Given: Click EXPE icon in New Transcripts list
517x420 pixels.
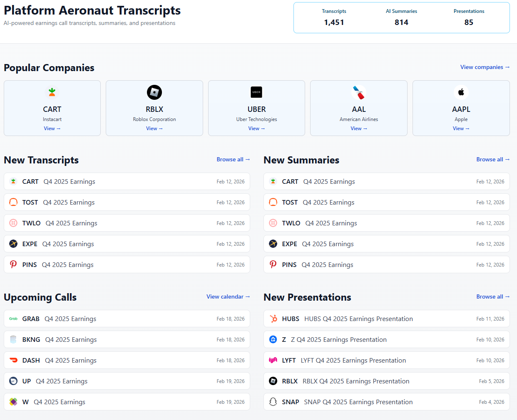Looking at the screenshot, I should point(13,244).
